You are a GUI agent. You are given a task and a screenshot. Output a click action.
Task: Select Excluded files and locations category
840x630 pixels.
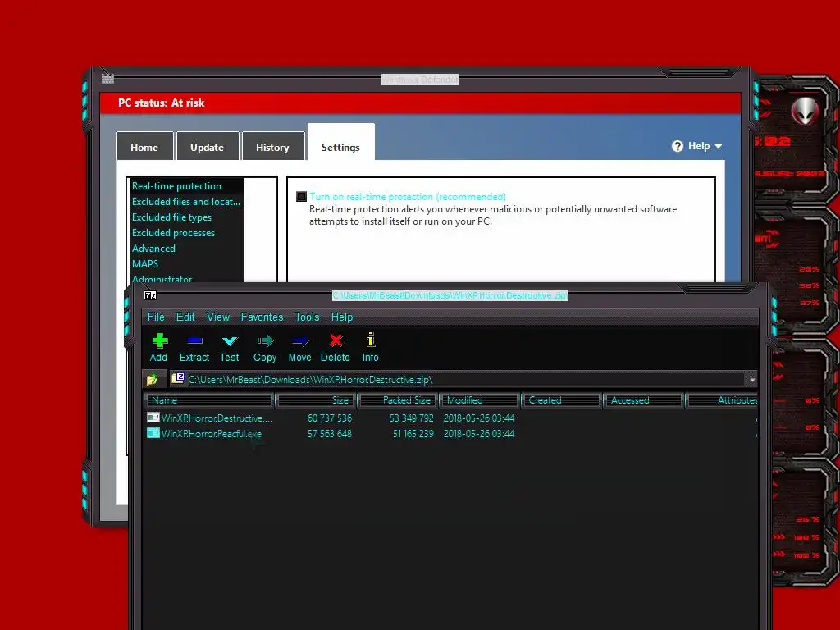188,202
